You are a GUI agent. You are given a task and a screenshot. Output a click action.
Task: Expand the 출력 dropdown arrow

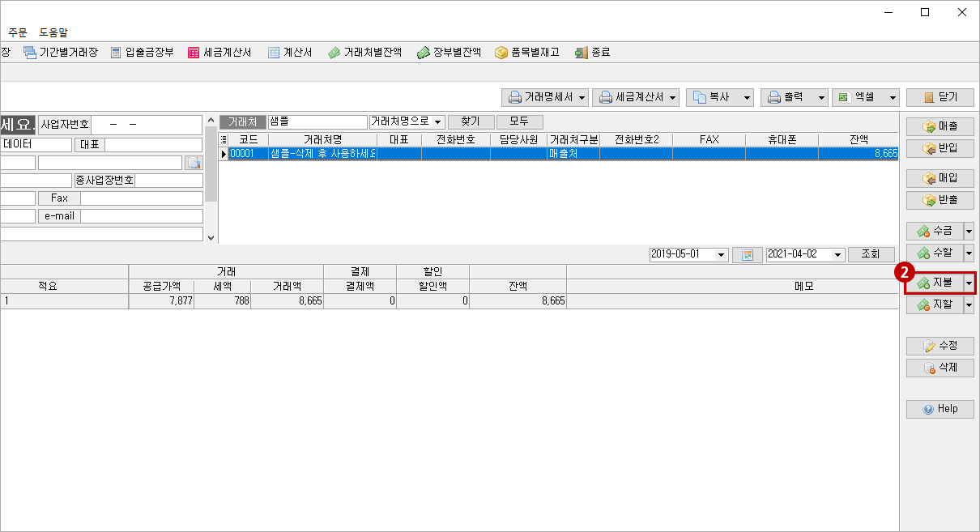tap(821, 97)
